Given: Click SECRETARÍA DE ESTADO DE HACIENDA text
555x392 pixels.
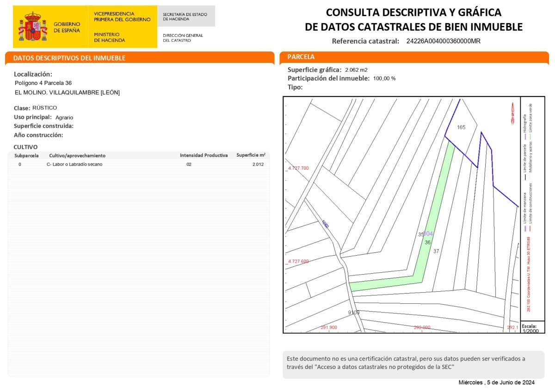Looking at the screenshot, I should click(x=185, y=17).
